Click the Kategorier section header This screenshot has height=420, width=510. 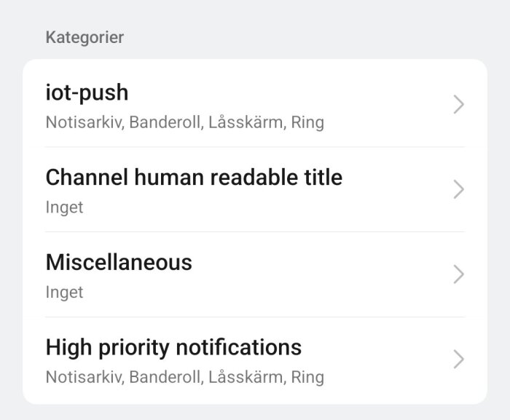85,37
